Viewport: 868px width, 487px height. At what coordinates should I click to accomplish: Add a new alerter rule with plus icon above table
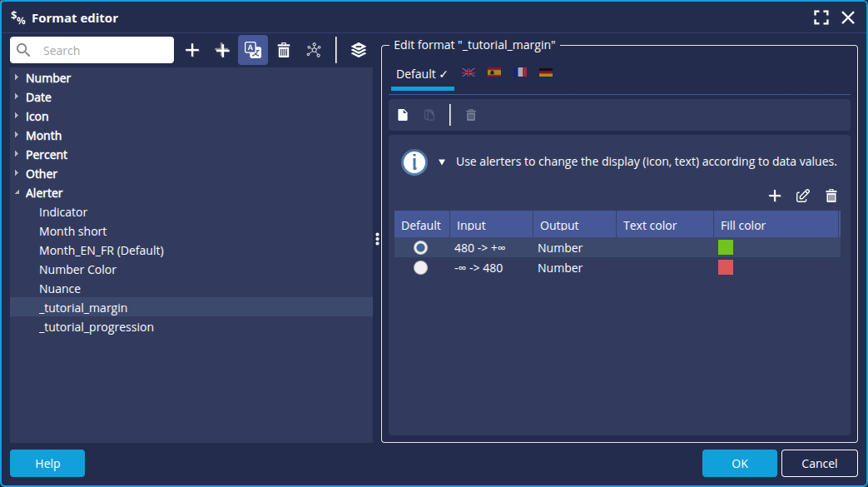coord(775,196)
